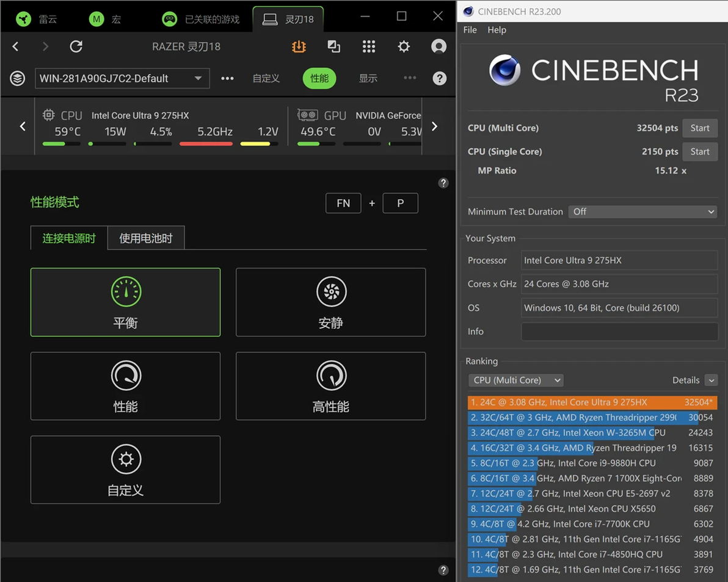The image size is (728, 582).
Task: Start the CPU Single Core test
Action: tap(700, 152)
